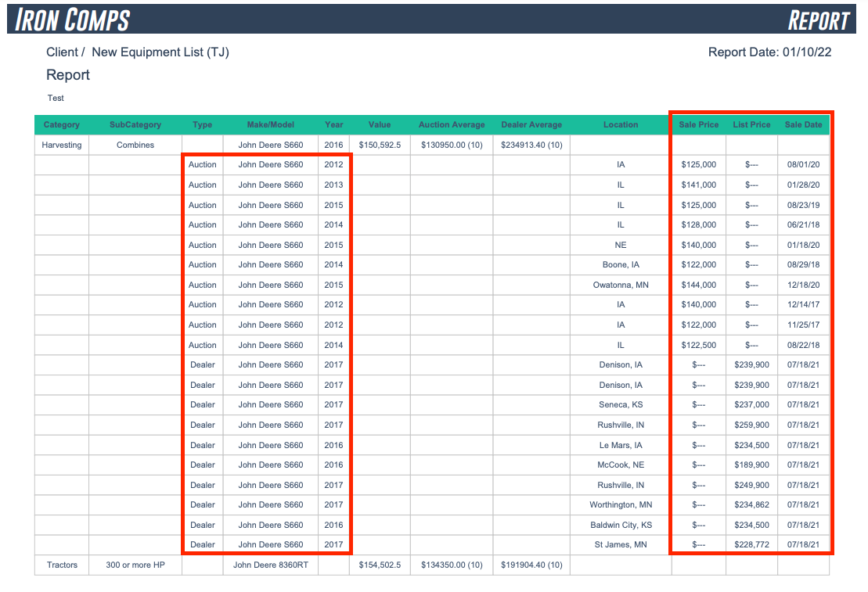Click dealer average $191904.40 (10)
Image resolution: width=868 pixels, height=592 pixels.
pos(531,565)
